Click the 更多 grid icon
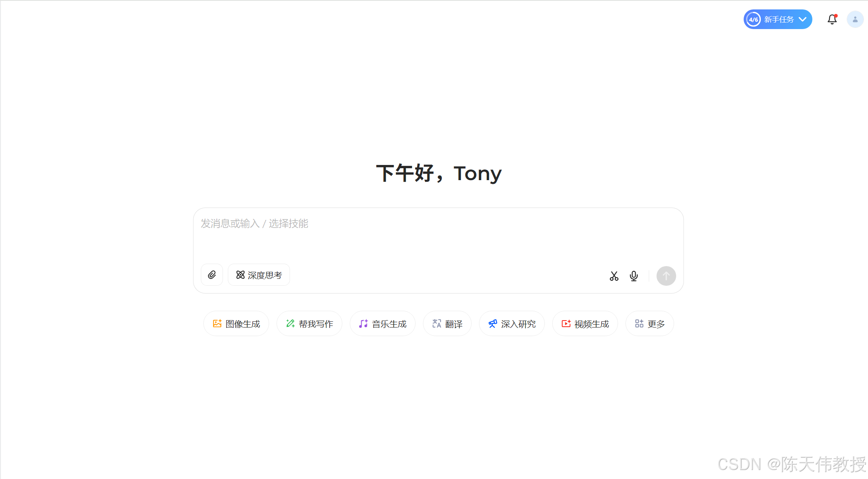Image resolution: width=868 pixels, height=479 pixels. [639, 323]
